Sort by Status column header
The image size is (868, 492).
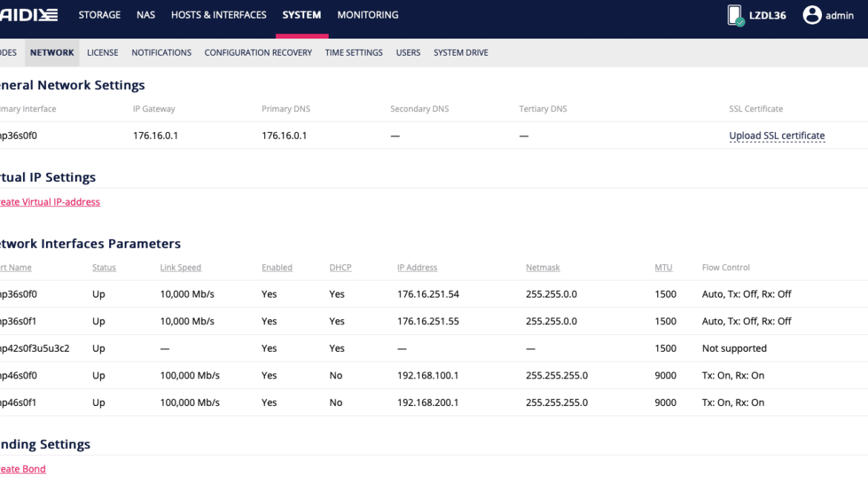click(104, 267)
